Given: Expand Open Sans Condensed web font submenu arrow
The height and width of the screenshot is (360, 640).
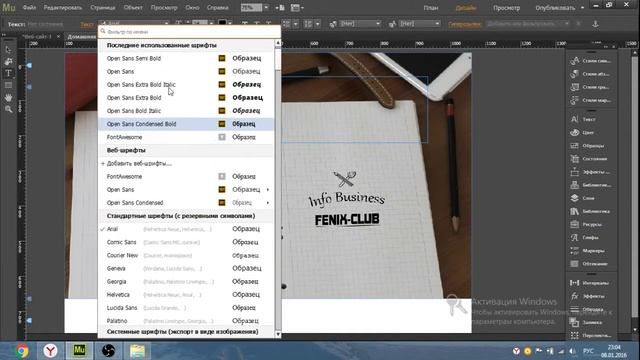Looking at the screenshot, I should (268, 203).
